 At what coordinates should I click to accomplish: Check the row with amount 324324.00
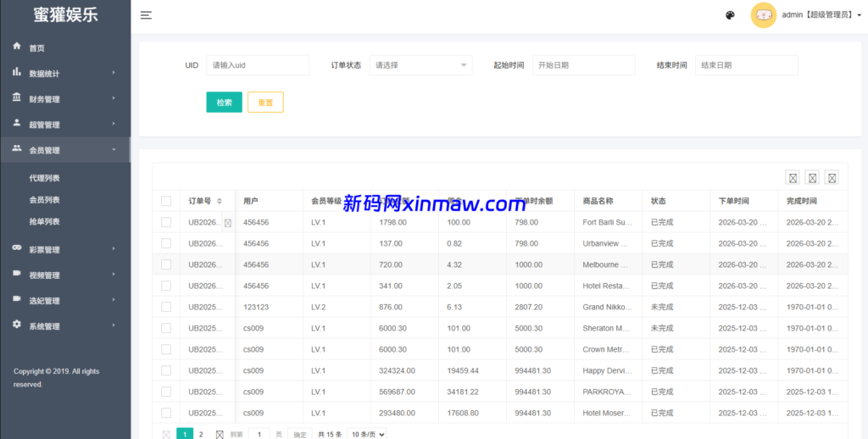(166, 370)
